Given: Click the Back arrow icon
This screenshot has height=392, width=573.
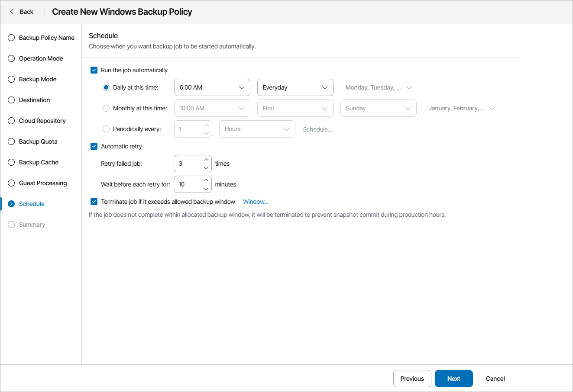Looking at the screenshot, I should 12,12.
